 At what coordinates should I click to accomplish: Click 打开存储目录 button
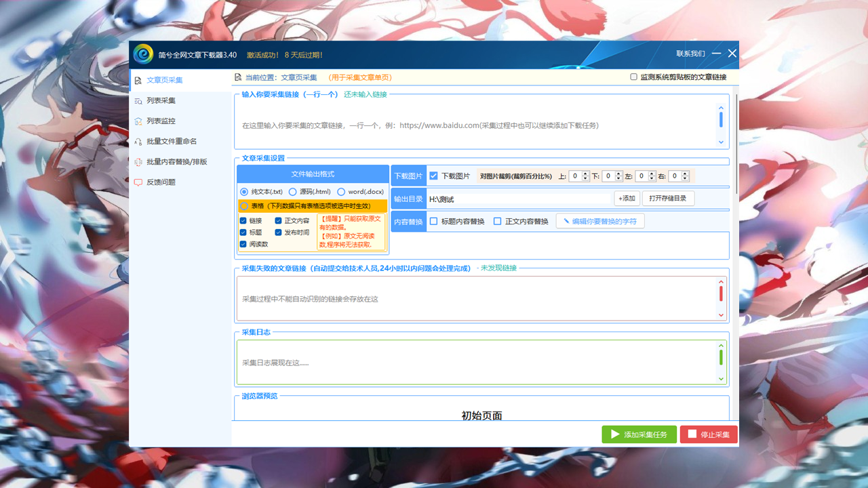pos(668,199)
